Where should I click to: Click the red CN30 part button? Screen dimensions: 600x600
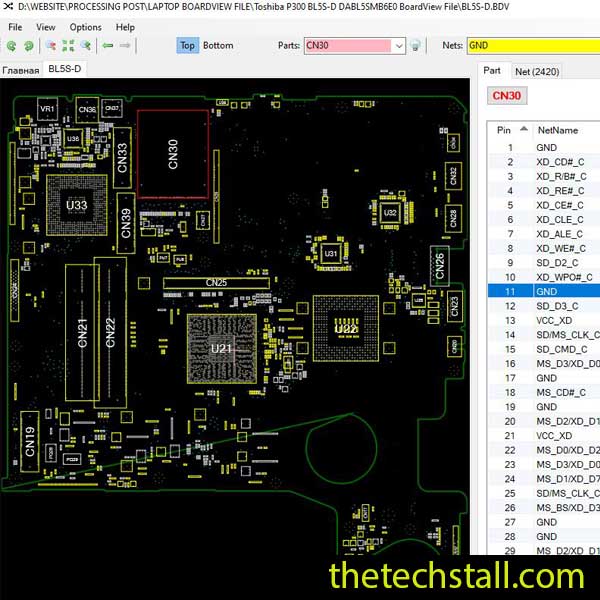(x=507, y=96)
